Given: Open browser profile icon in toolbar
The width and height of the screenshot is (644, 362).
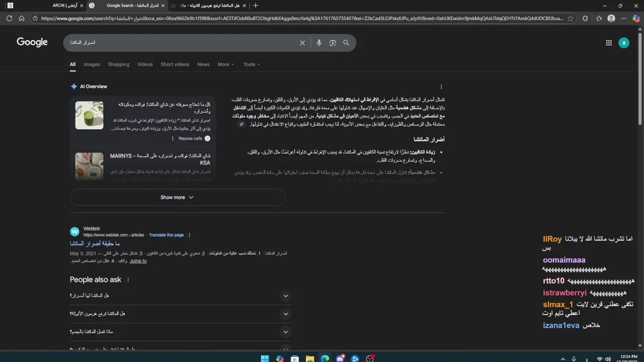Looking at the screenshot, I should 611,18.
